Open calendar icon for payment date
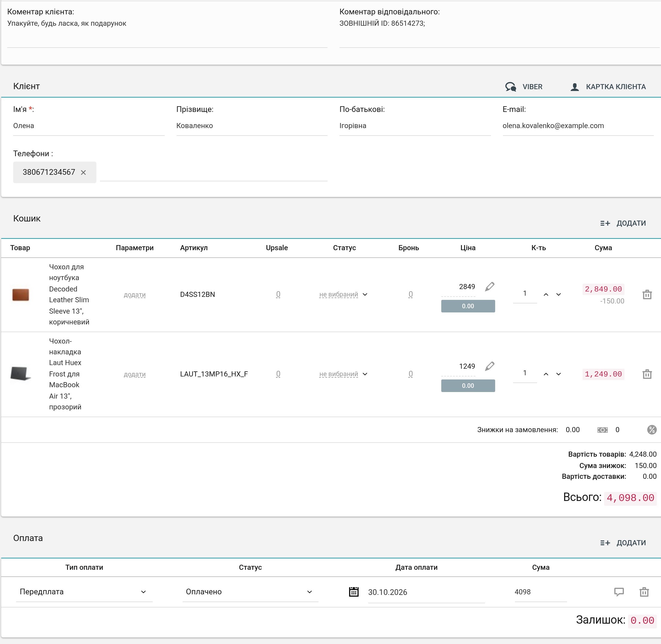The image size is (661, 644). click(354, 592)
